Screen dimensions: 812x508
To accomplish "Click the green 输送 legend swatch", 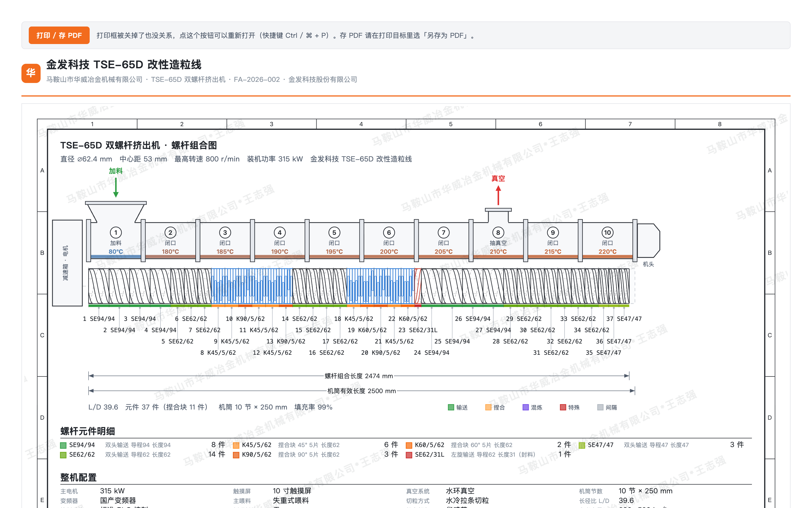I will point(451,408).
